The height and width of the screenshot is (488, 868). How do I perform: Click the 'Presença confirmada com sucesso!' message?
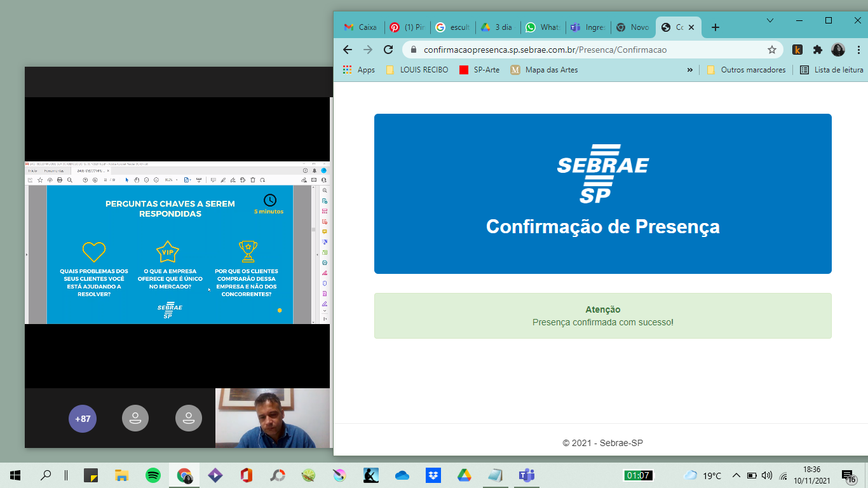(x=602, y=322)
